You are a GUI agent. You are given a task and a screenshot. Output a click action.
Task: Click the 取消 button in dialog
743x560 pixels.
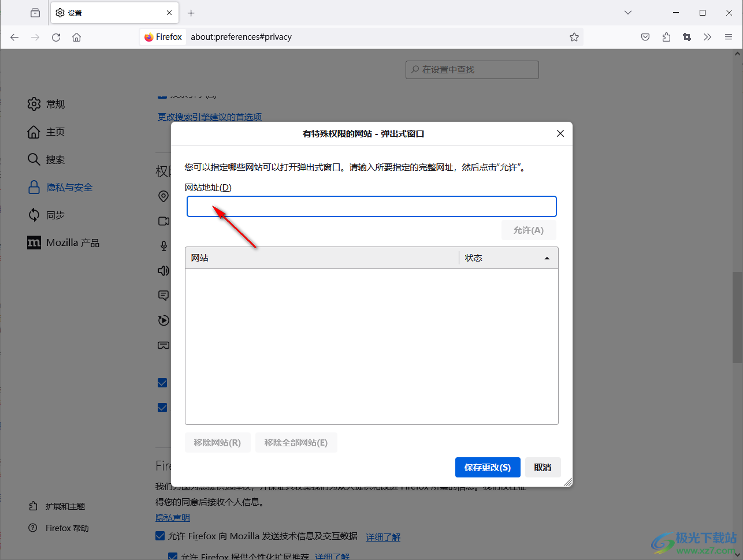(x=543, y=468)
